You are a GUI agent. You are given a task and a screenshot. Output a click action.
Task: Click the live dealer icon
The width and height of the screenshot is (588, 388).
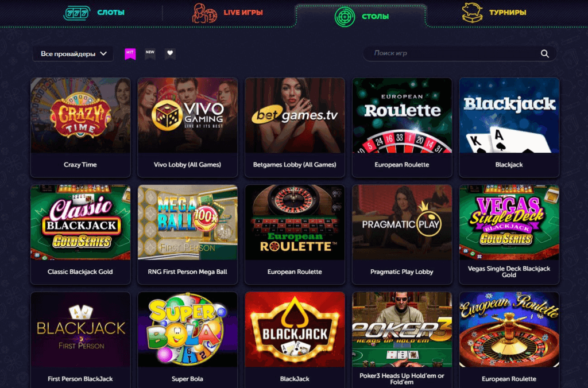(204, 13)
